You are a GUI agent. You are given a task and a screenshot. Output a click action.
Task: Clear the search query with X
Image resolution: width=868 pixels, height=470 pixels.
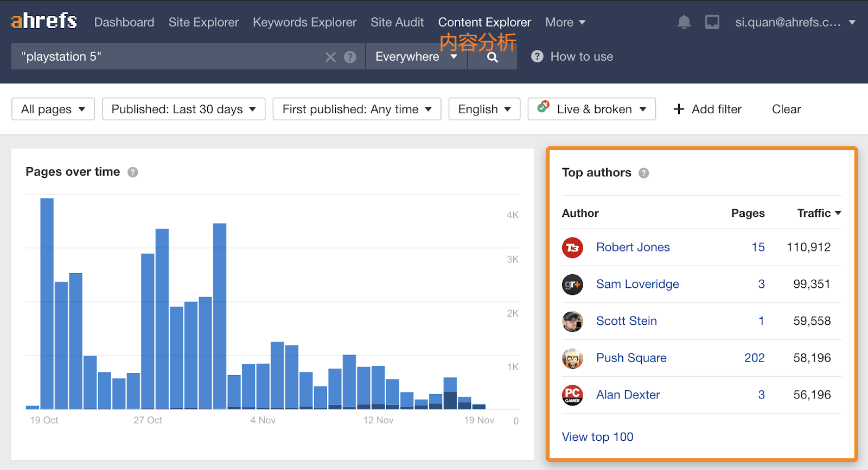point(330,57)
